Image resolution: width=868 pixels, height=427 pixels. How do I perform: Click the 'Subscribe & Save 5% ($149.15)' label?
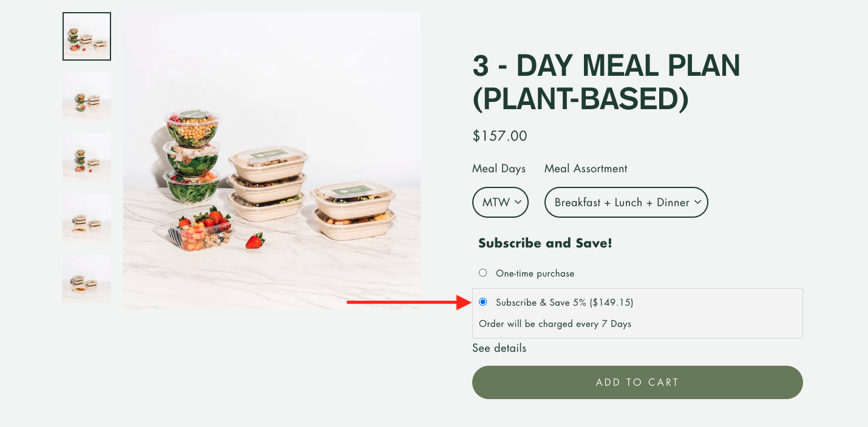565,303
